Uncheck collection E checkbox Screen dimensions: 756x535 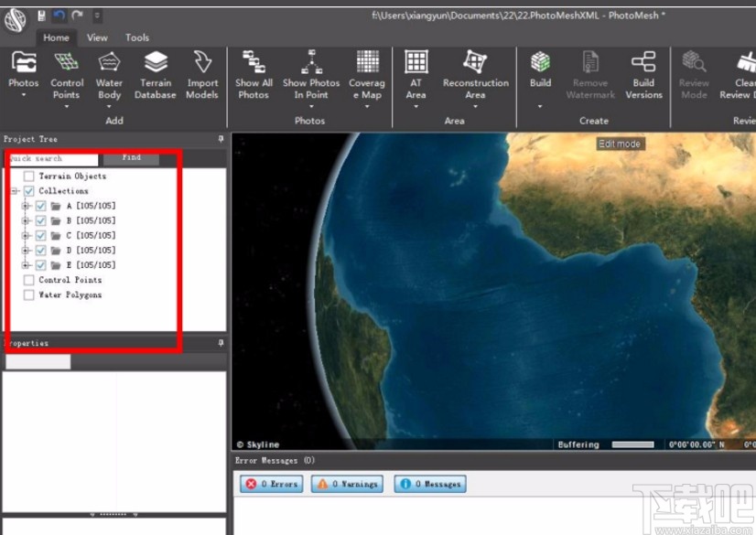[40, 265]
